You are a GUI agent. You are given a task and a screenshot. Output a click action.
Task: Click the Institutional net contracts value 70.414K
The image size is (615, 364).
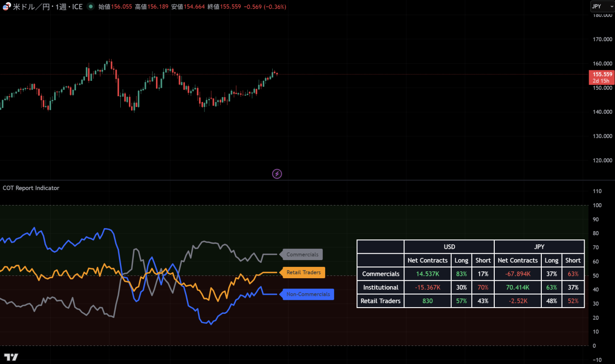tap(517, 287)
